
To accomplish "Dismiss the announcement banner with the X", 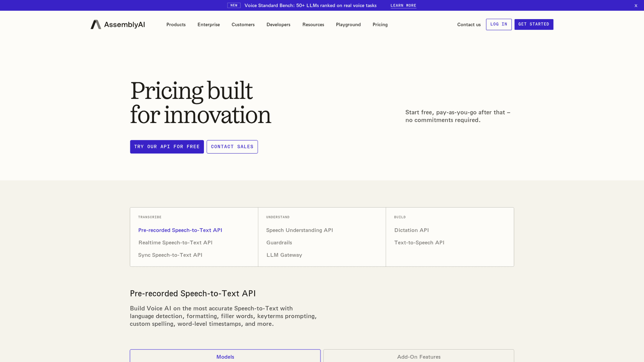I will point(636,5).
